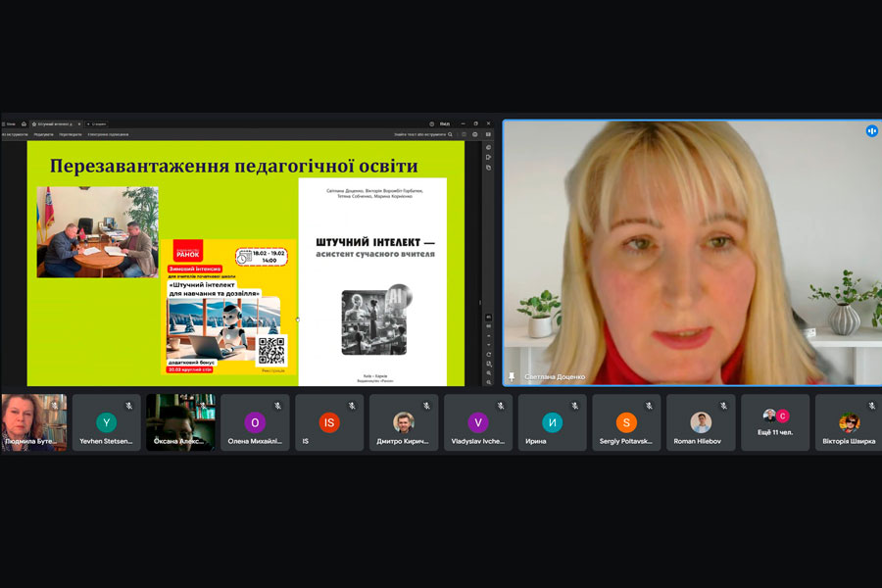882x588 pixels.
Task: Click the "18.02 - 19.02 14:00" date badge
Action: tap(262, 257)
